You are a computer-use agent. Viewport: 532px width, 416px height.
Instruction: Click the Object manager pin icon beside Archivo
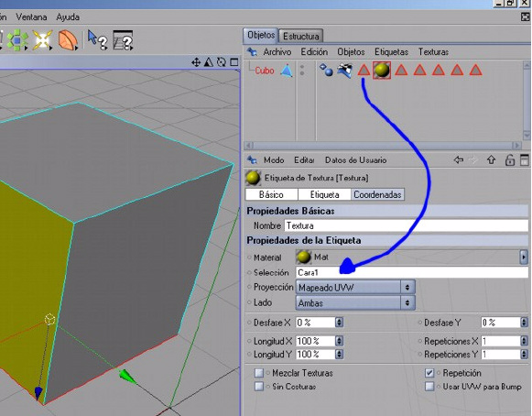252,51
